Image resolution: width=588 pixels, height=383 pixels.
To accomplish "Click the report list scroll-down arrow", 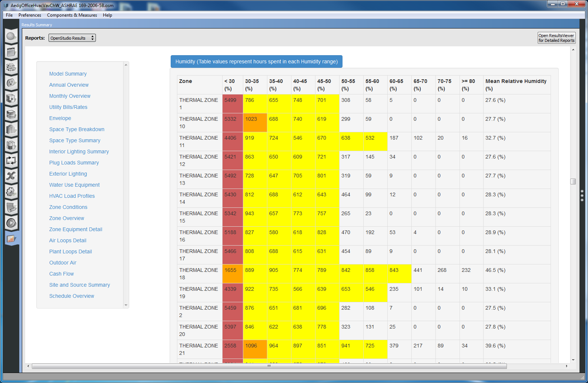I will (126, 305).
